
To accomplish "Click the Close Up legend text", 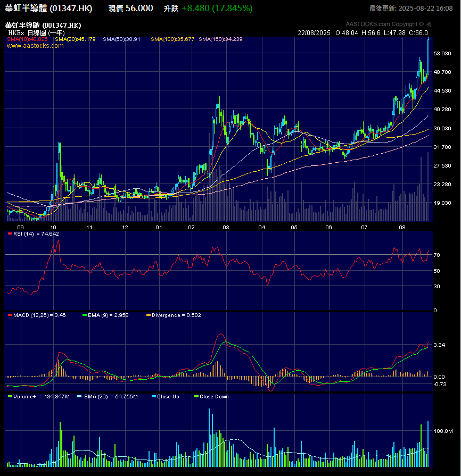I will click(168, 396).
